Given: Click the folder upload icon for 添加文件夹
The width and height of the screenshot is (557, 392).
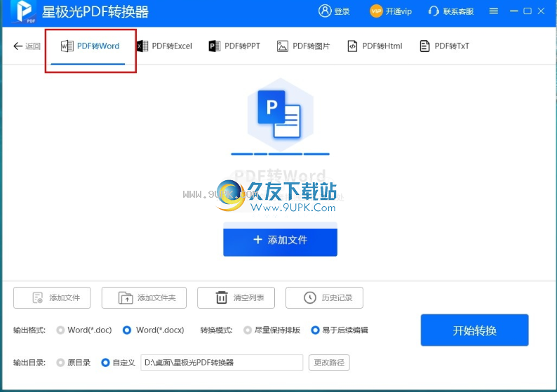Looking at the screenshot, I should point(126,297).
